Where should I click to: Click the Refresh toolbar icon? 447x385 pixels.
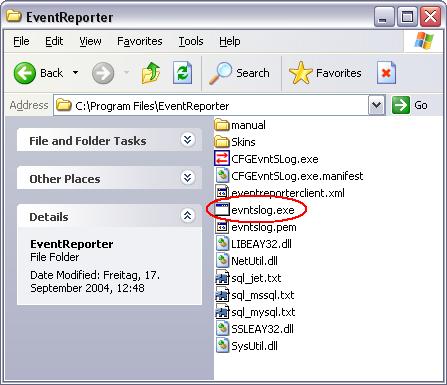182,73
